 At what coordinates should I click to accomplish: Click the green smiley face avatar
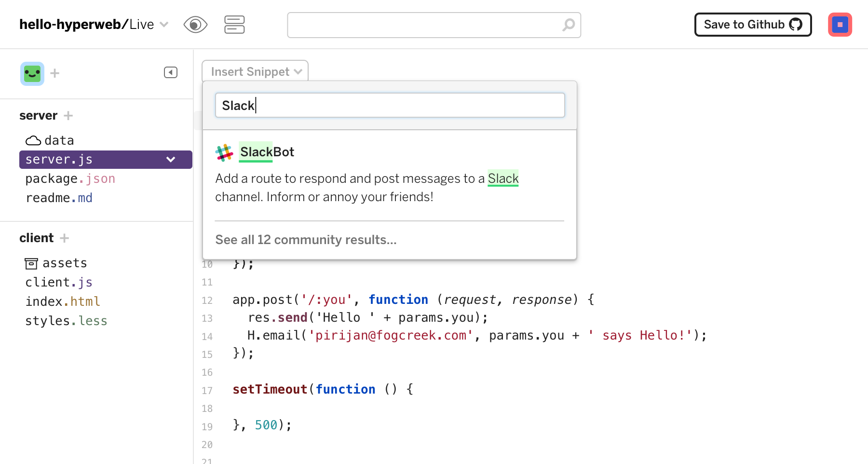pos(32,73)
